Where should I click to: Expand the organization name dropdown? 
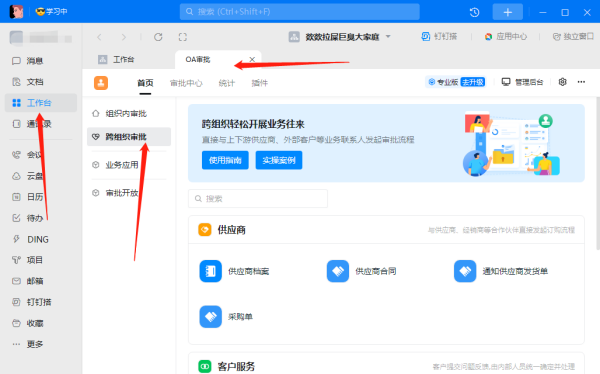pos(388,37)
